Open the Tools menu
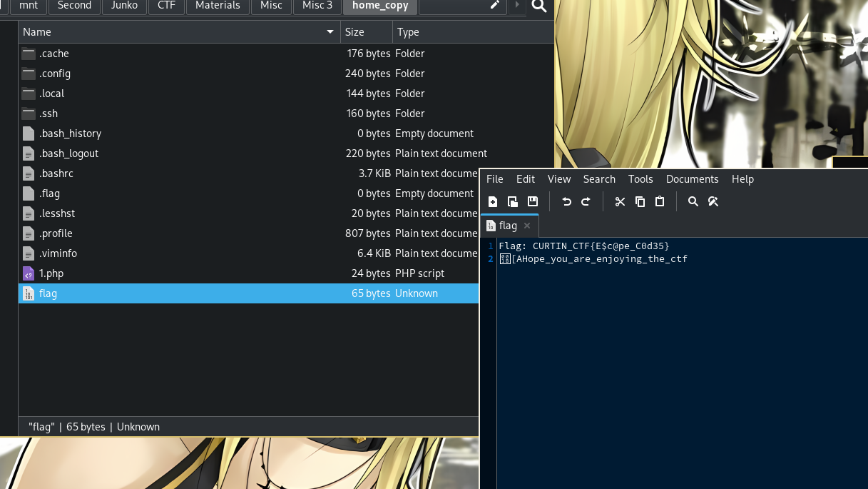The width and height of the screenshot is (868, 489). pos(640,179)
